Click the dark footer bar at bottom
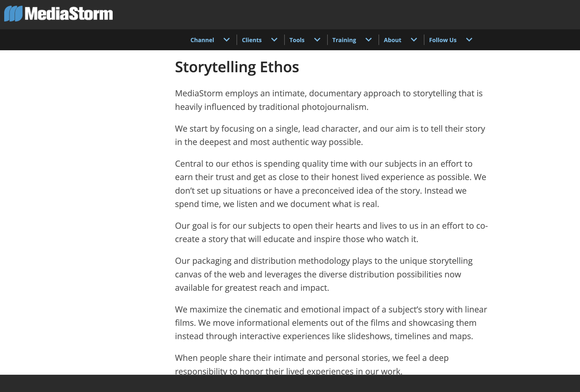Viewport: 580px width, 392px height. [x=290, y=383]
